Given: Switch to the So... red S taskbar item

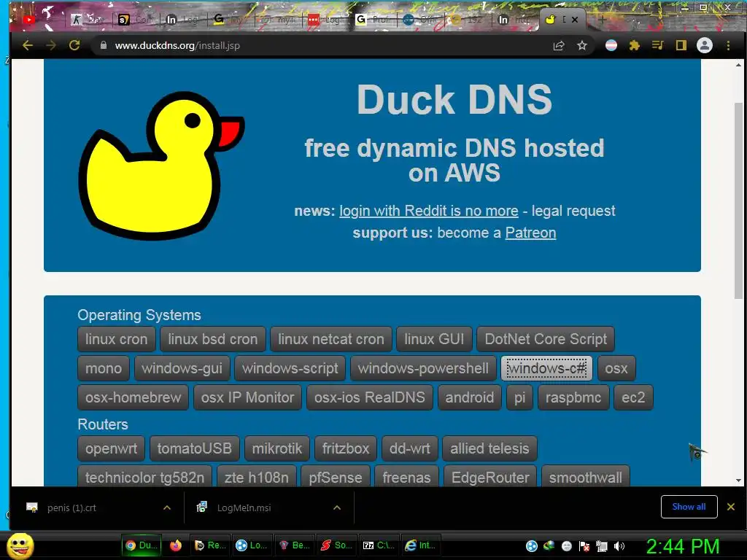Looking at the screenshot, I should point(336,545).
